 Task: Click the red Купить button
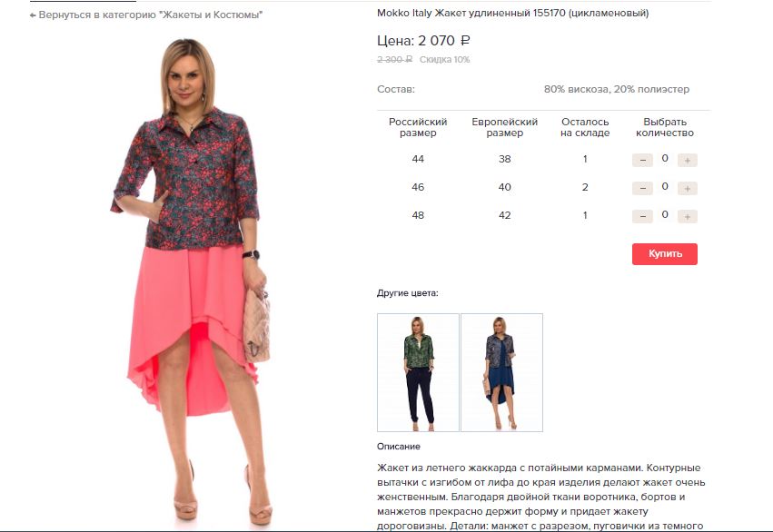pos(665,253)
